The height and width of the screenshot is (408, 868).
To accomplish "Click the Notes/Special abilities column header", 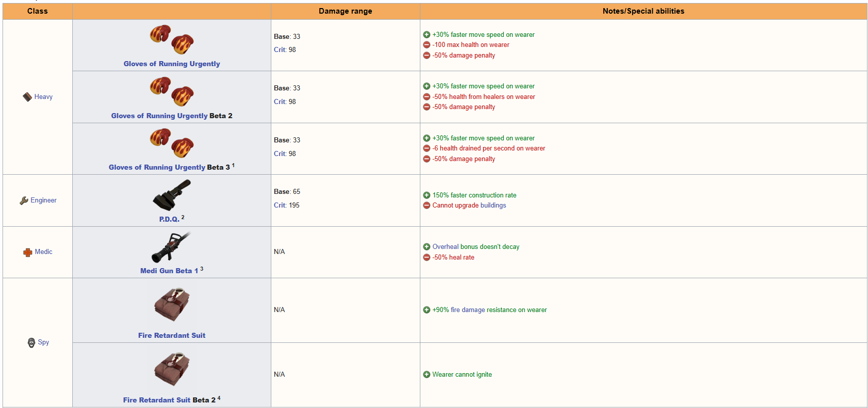I will tap(643, 11).
